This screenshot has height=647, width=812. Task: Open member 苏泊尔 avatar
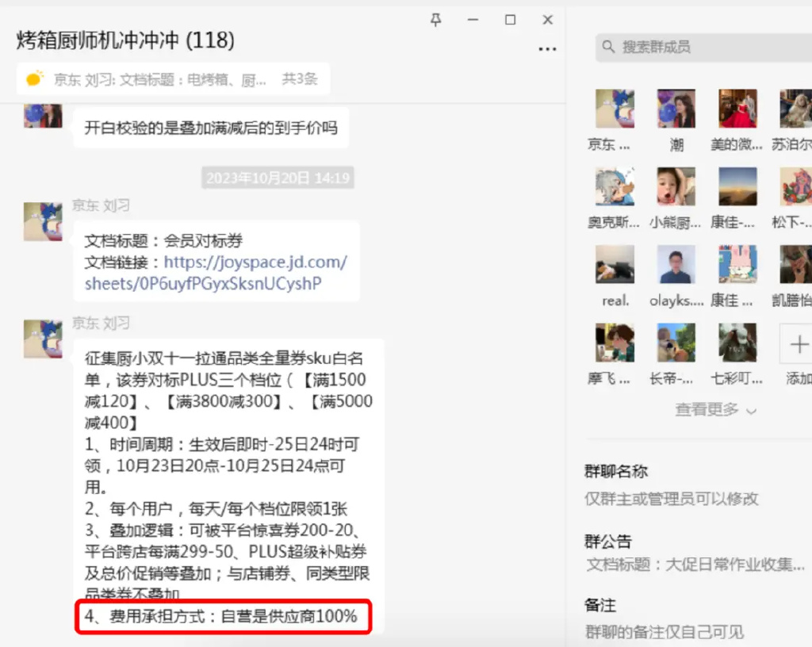point(796,109)
